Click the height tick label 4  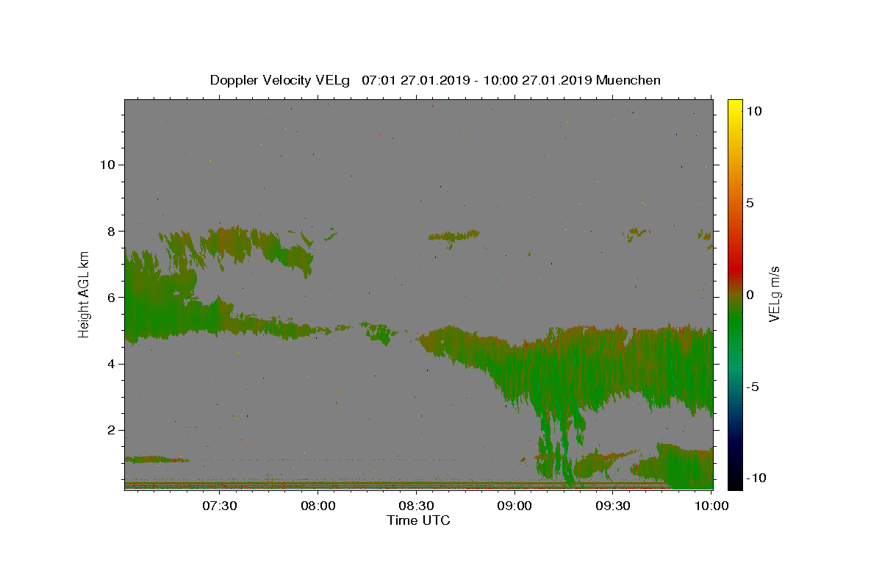tap(112, 364)
